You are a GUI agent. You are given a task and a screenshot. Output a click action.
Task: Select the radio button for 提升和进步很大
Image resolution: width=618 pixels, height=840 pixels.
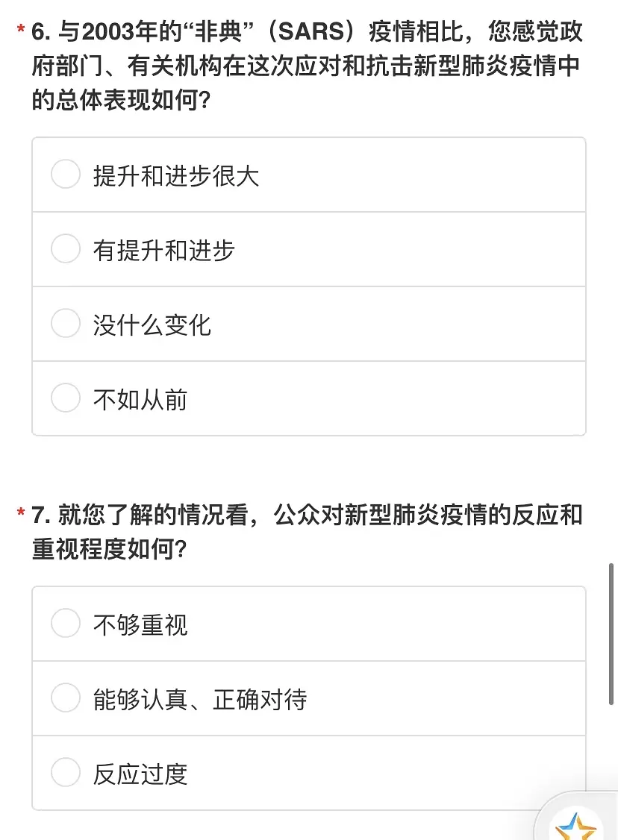click(66, 174)
